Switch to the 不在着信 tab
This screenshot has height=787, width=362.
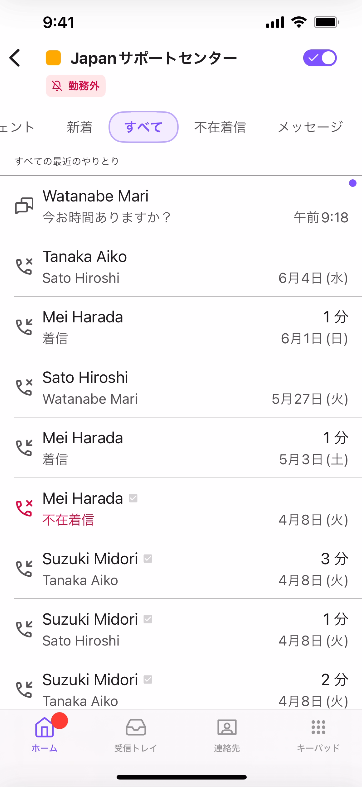click(x=220, y=127)
